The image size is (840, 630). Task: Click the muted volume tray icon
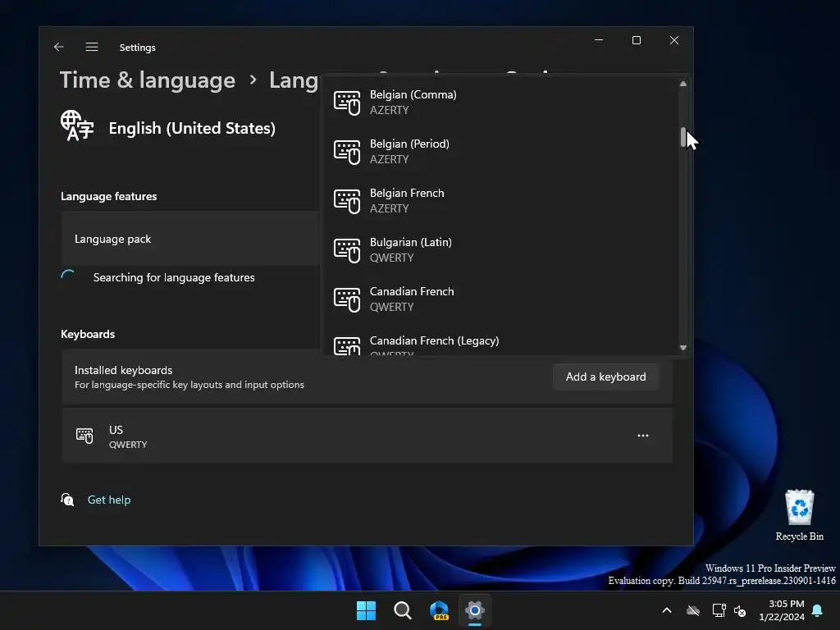point(741,610)
